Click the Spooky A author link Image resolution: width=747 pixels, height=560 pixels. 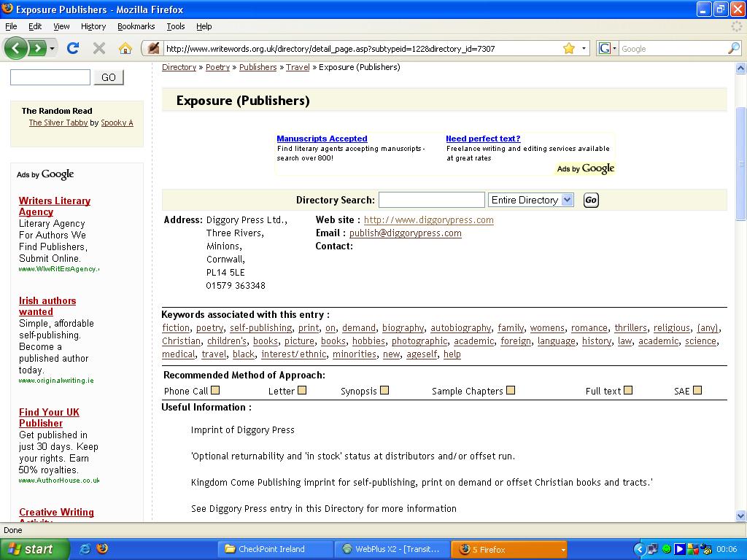(117, 122)
